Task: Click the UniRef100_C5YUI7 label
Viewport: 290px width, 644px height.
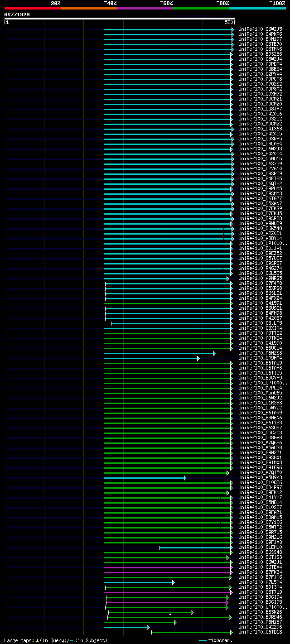Action: 260,259
